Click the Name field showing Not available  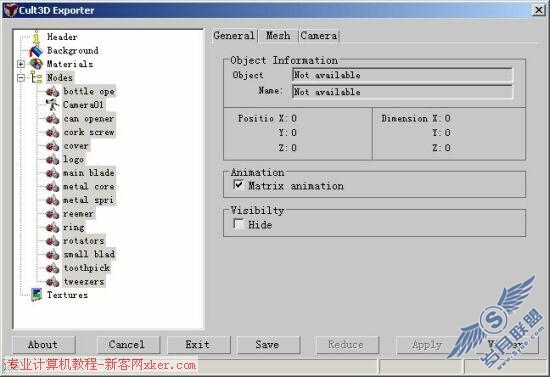[403, 92]
